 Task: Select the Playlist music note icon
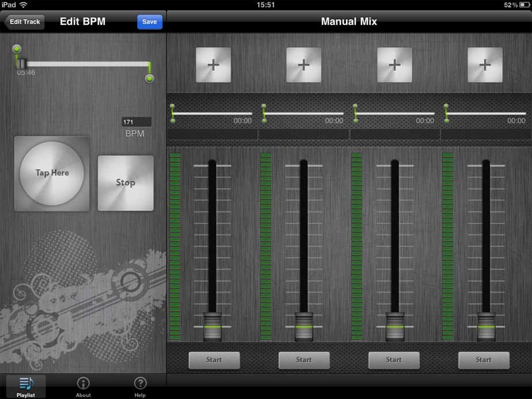pyautogui.click(x=25, y=382)
